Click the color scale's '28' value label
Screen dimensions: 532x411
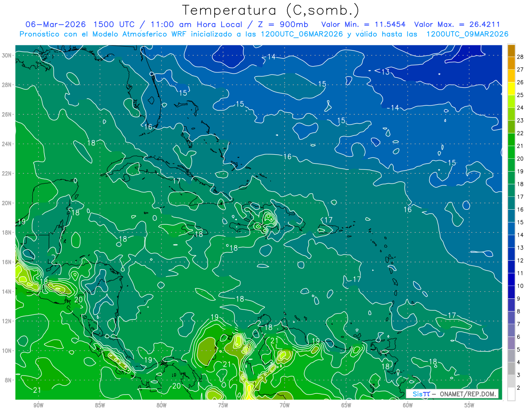[x=520, y=57]
